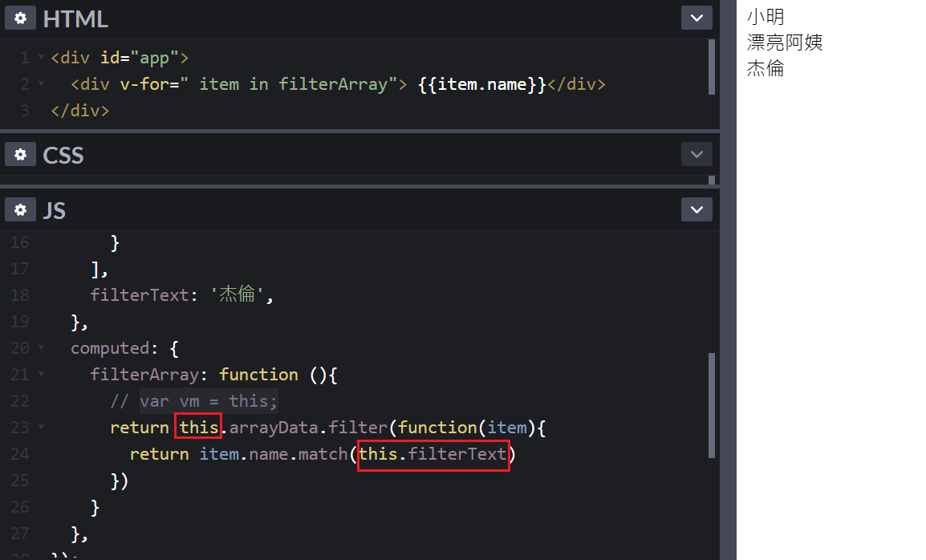Collapse fold arrow at HTML line 2
The image size is (926, 560).
[x=41, y=84]
